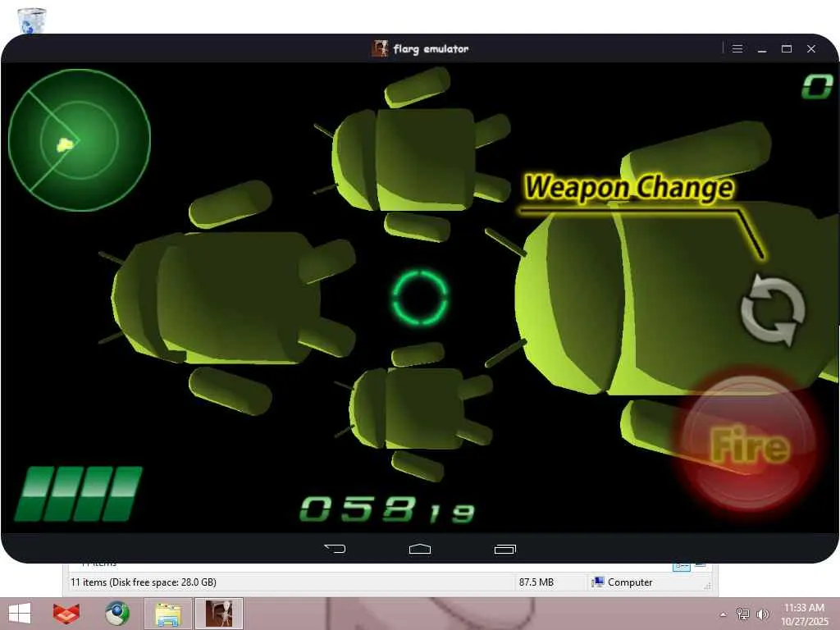This screenshot has width=840, height=630.
Task: Click the green health bars indicator
Action: pos(78,493)
